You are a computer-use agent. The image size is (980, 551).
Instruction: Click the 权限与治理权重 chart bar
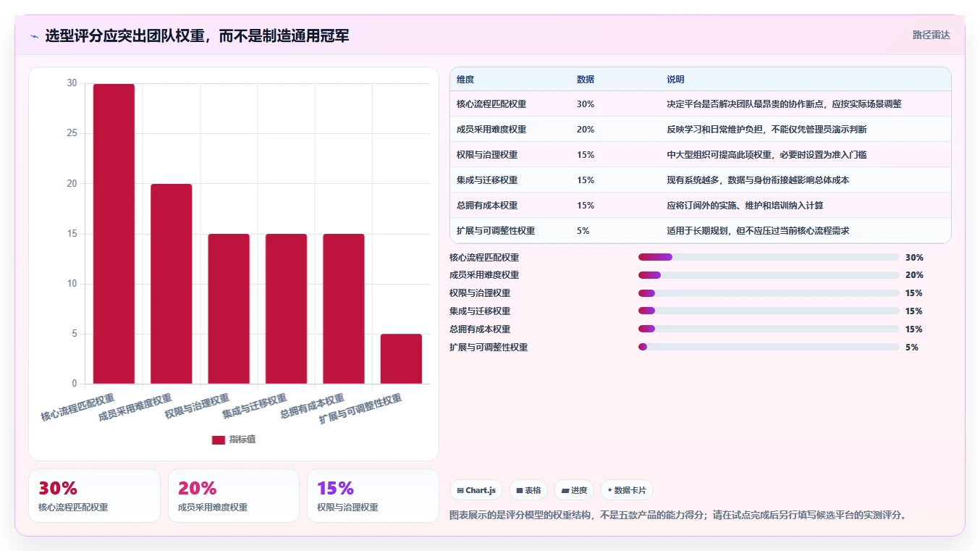(x=229, y=308)
